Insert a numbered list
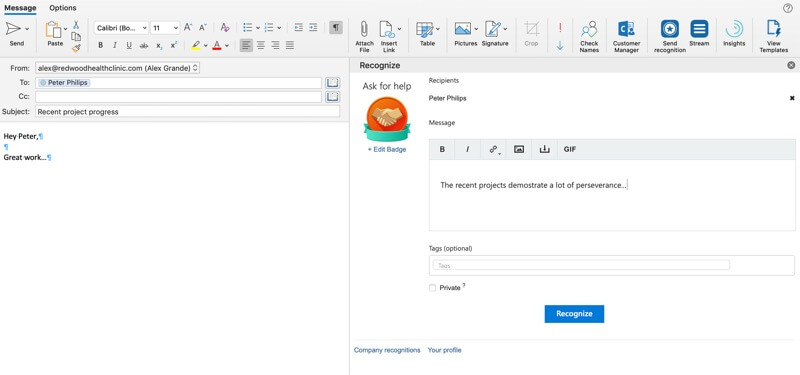 click(x=269, y=28)
